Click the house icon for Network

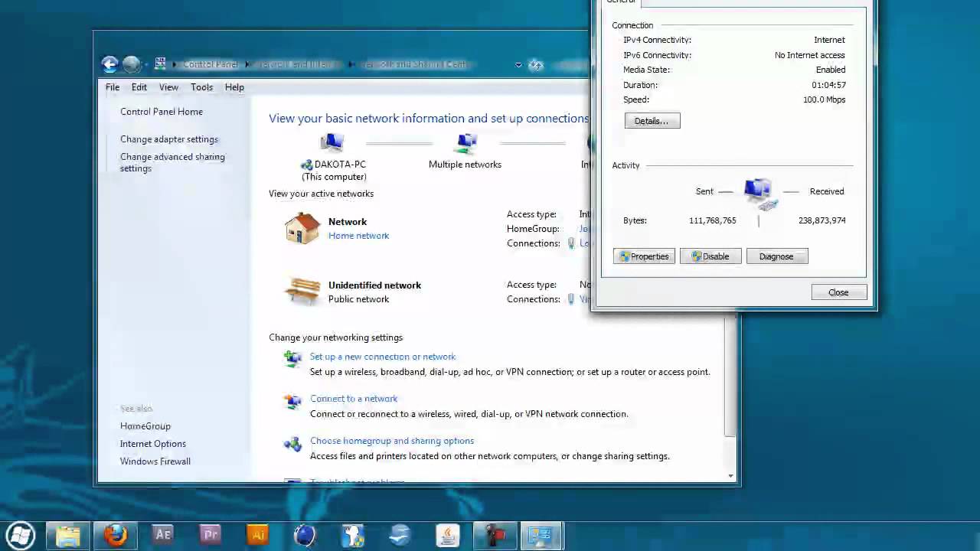coord(302,228)
